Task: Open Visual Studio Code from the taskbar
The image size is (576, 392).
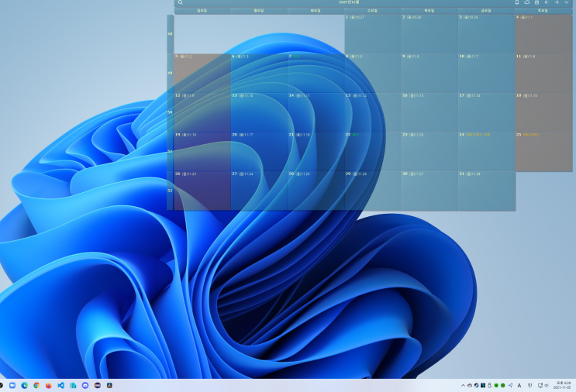Action: (x=61, y=385)
